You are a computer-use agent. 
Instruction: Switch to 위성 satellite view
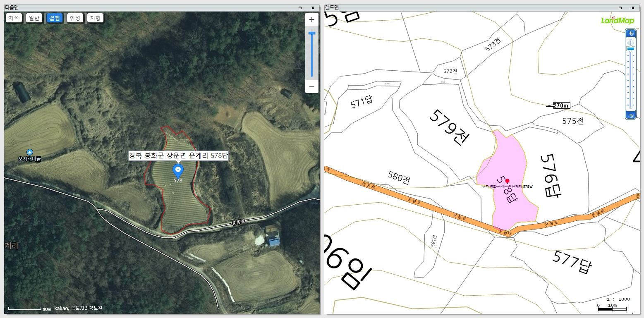75,18
